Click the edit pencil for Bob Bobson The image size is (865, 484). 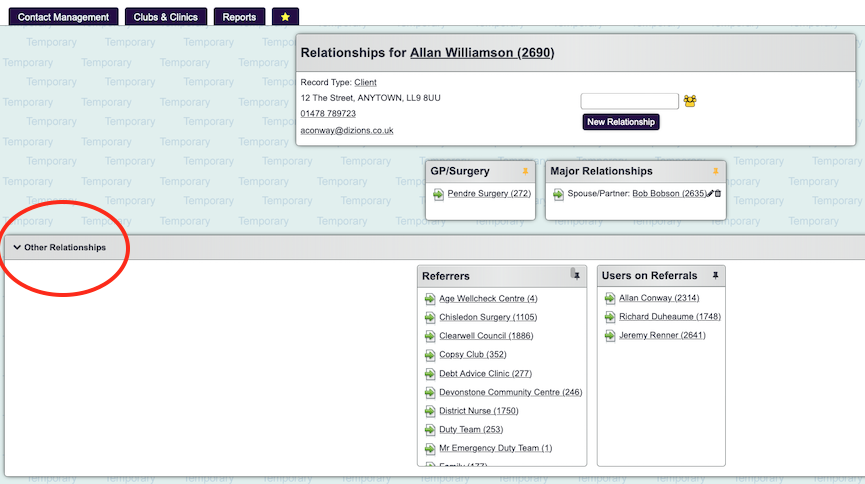click(710, 193)
